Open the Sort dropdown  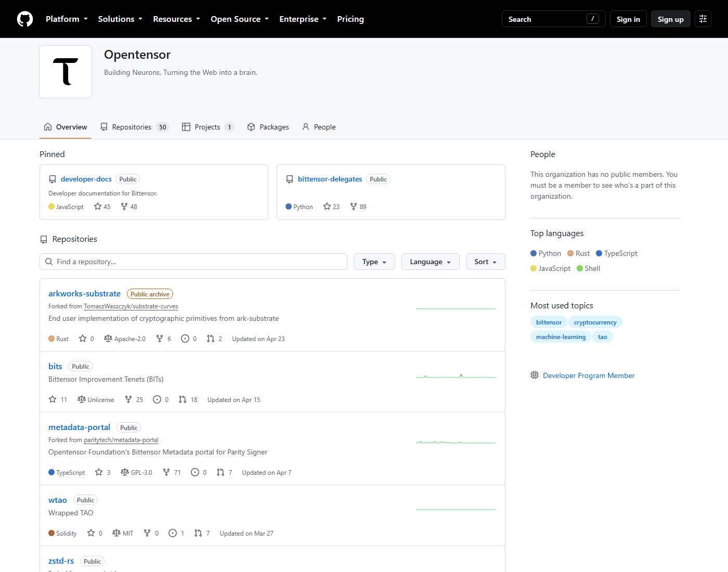tap(486, 262)
